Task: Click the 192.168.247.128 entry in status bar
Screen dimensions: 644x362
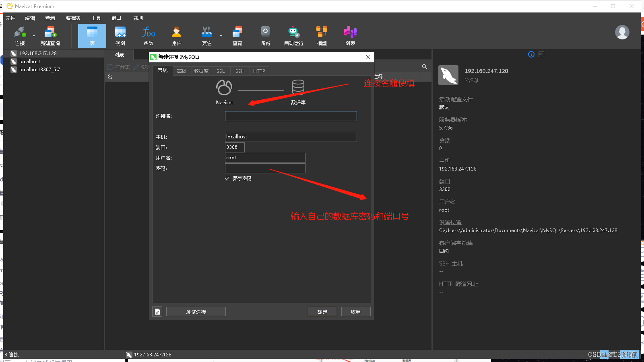Action: point(149,355)
